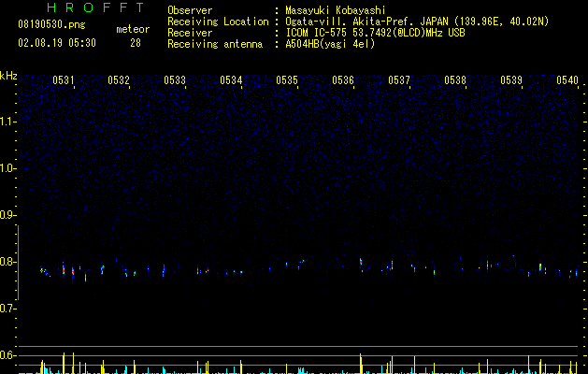This screenshot has width=588, height=374.
Task: Click the 0533 time marker
Action: (x=175, y=79)
